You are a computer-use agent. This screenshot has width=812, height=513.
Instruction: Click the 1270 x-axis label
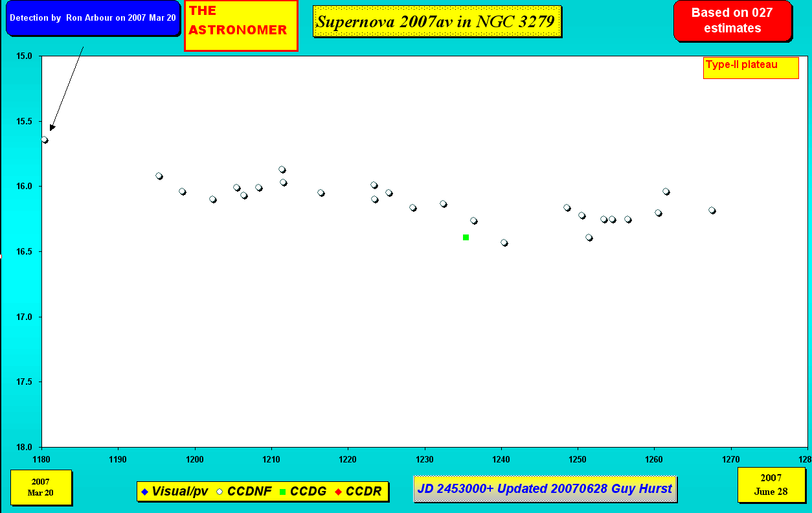point(731,459)
